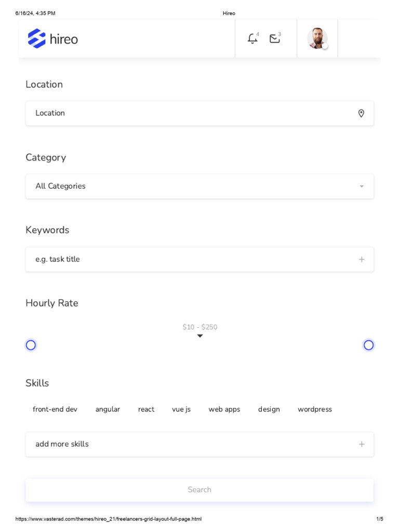Toggle the wordpress skill tag

(x=315, y=409)
